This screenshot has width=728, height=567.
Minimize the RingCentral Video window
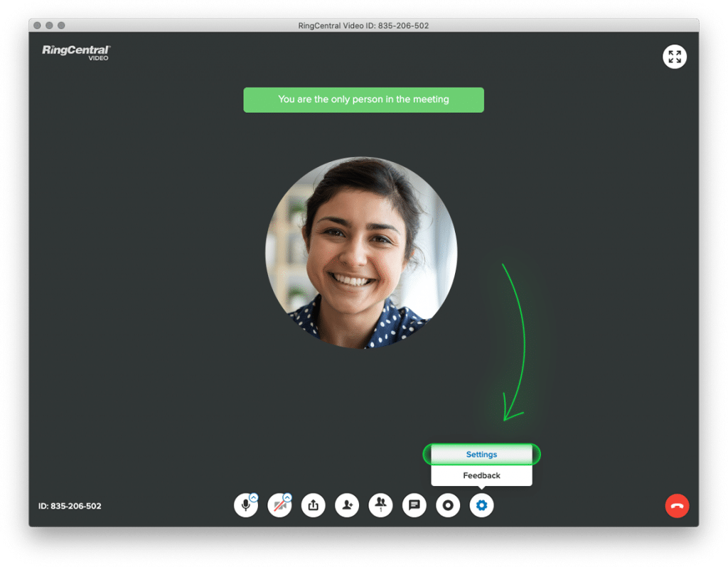coord(50,26)
